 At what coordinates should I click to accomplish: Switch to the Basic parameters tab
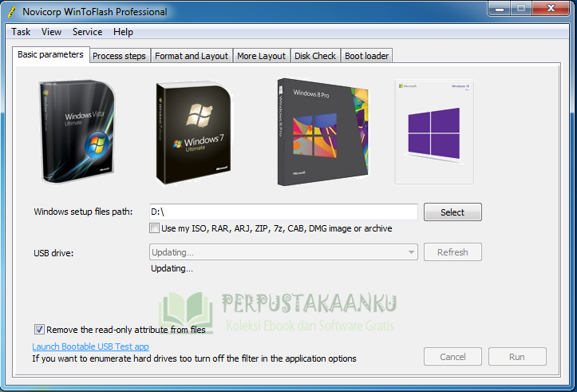tap(51, 54)
